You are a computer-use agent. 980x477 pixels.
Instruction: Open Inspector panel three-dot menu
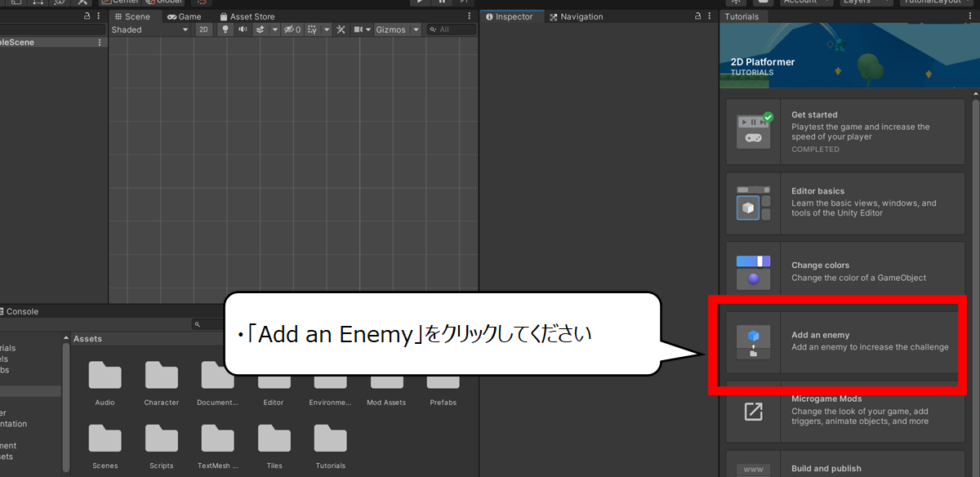[710, 16]
